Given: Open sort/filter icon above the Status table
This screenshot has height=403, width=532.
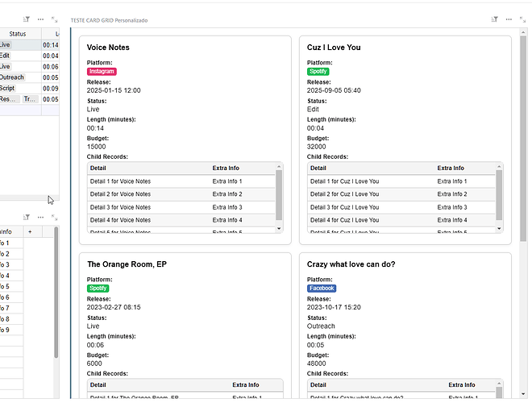Looking at the screenshot, I should tap(26, 19).
